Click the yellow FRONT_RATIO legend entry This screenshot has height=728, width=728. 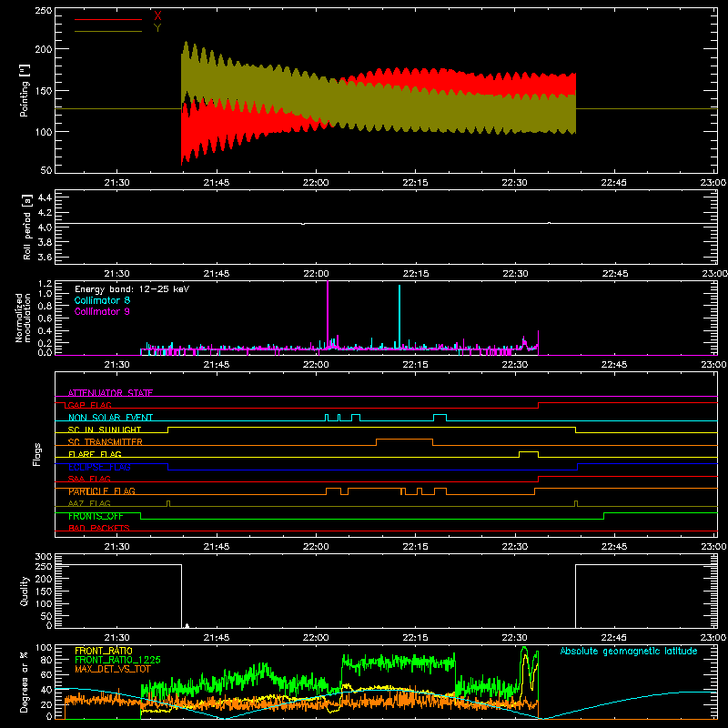click(x=104, y=651)
